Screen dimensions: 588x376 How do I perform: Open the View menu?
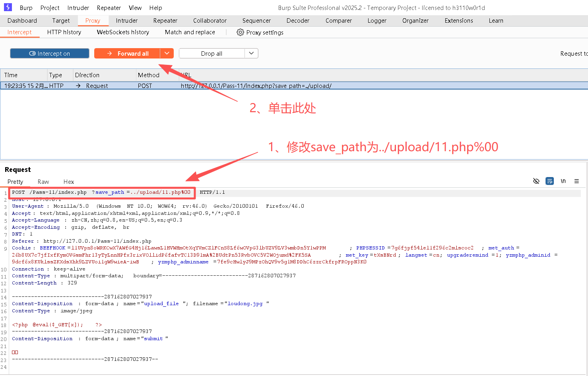pyautogui.click(x=135, y=8)
